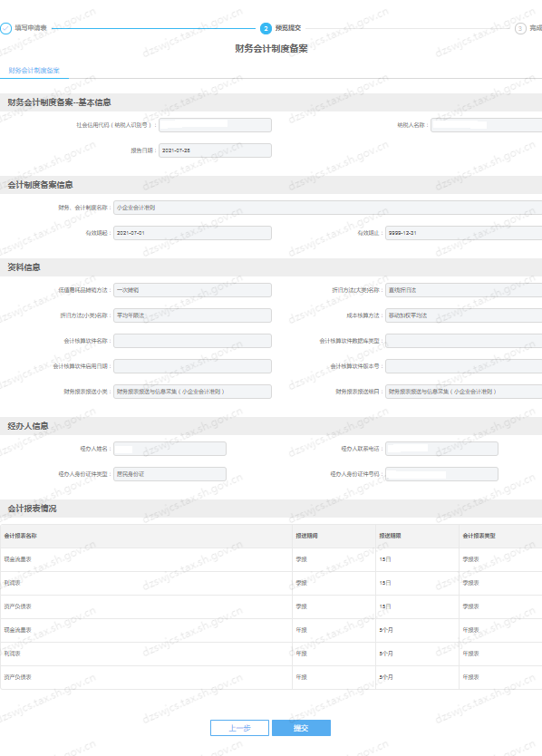Select the 财务、会计制度名称 field
The image size is (542, 756).
(x=328, y=208)
